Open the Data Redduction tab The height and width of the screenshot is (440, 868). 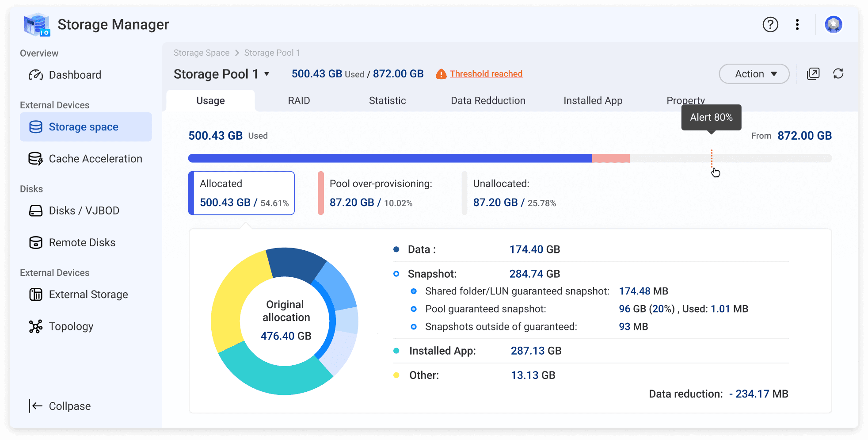488,100
